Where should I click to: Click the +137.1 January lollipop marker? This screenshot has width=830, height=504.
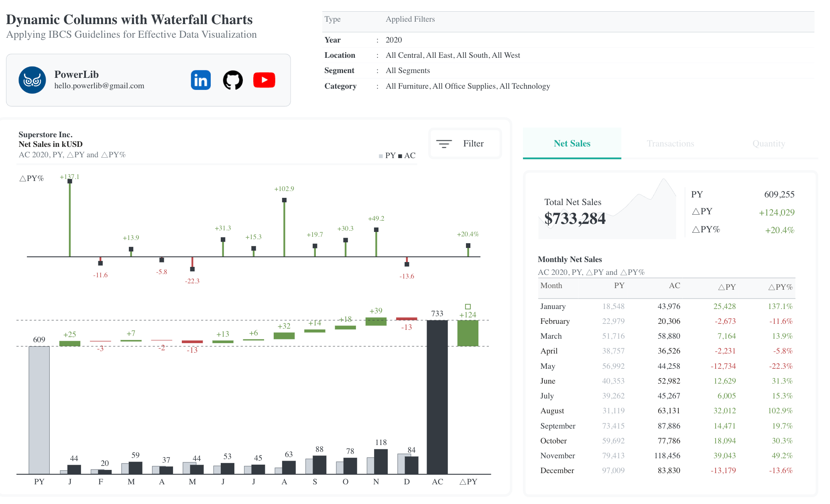(70, 181)
